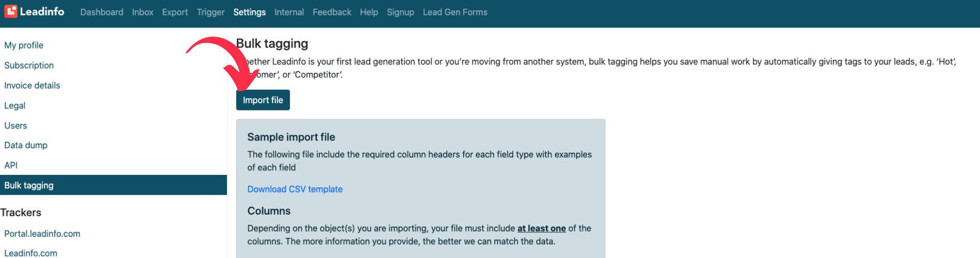This screenshot has height=258, width=980.
Task: Click the Bulk tagging page heading
Action: point(272,44)
